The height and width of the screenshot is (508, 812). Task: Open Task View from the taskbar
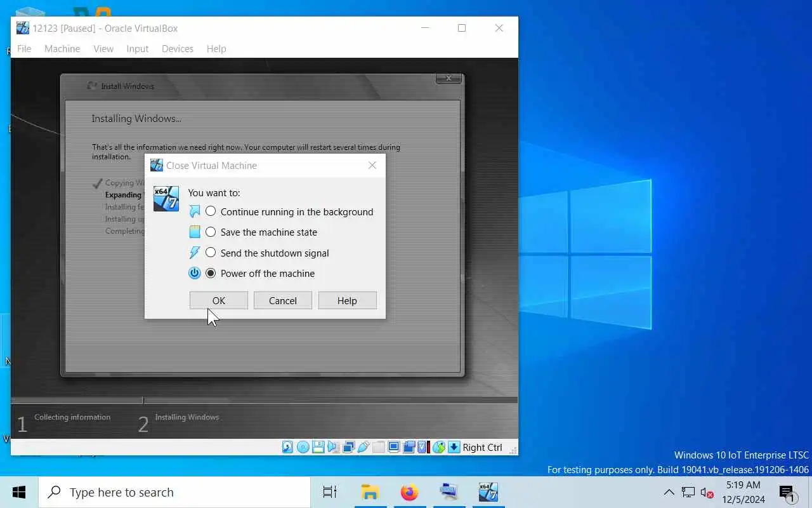tap(330, 492)
